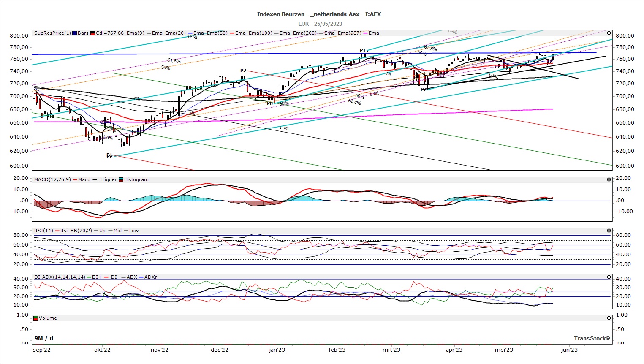The height and width of the screenshot is (364, 644).
Task: Click the sep'22 date axis label
Action: 42,350
